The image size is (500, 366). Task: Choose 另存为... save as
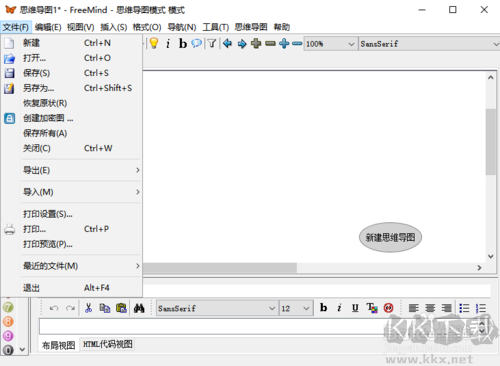coord(72,88)
